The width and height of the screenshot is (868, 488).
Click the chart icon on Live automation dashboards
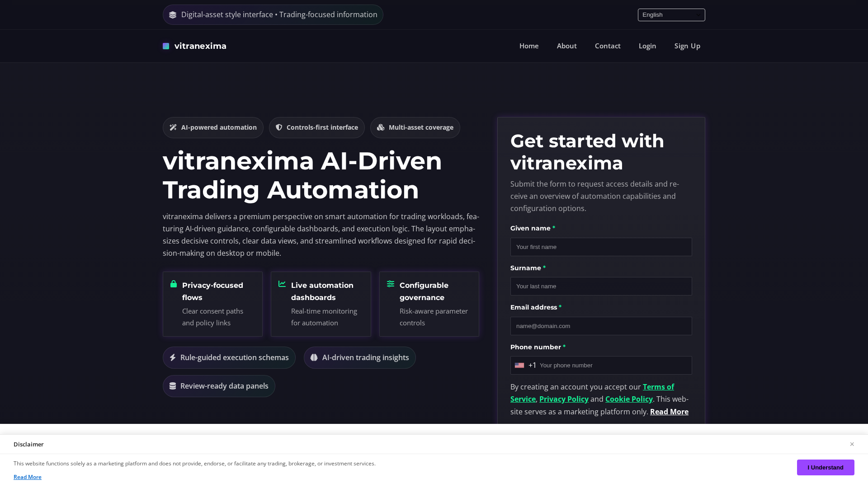(x=282, y=284)
